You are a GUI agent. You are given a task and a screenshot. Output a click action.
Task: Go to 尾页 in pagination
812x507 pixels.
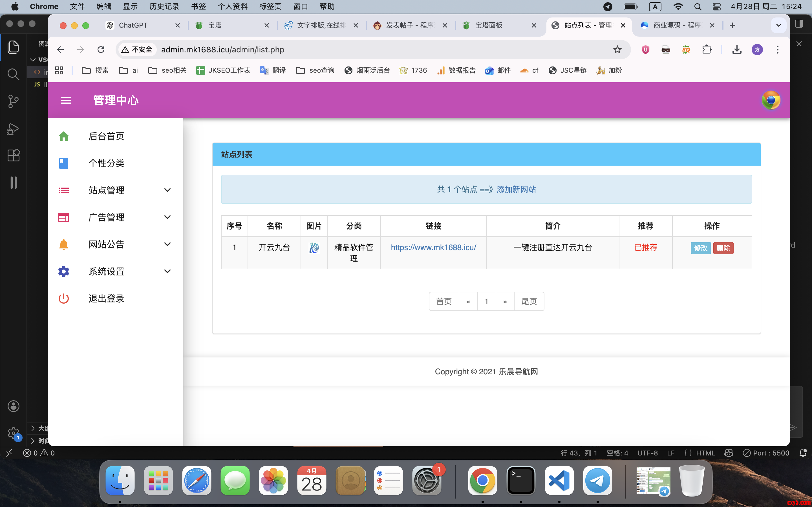[x=529, y=301]
